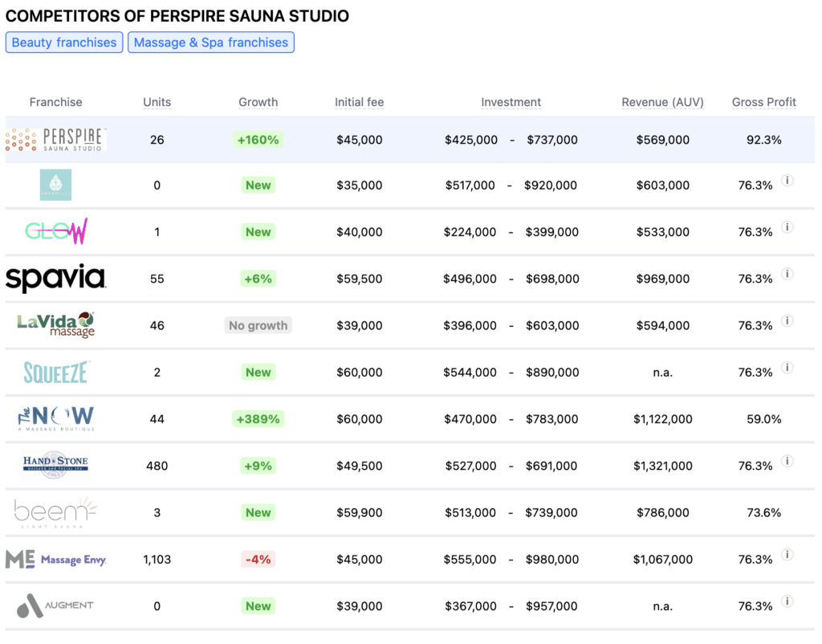822x644 pixels.
Task: Click the -4% growth badge
Action: pyautogui.click(x=258, y=560)
